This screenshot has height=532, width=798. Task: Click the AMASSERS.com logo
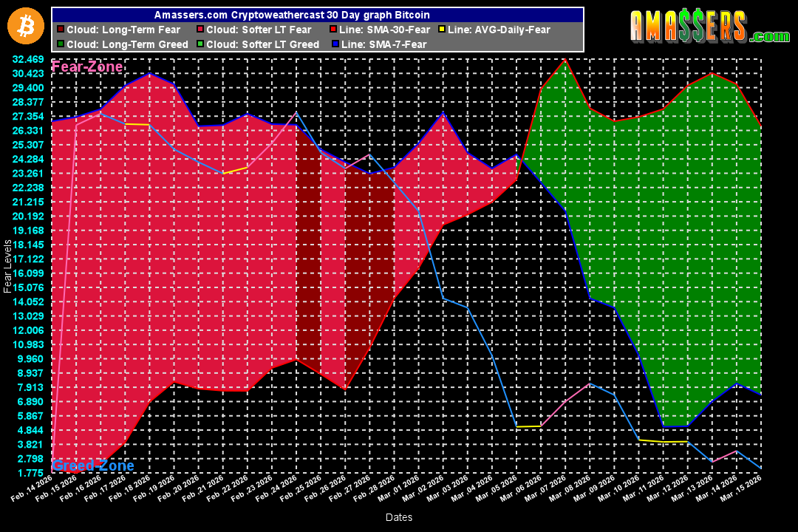point(709,26)
